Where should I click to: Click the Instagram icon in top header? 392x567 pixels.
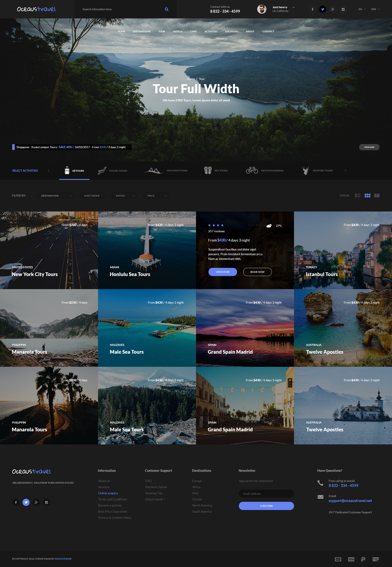[x=343, y=9]
